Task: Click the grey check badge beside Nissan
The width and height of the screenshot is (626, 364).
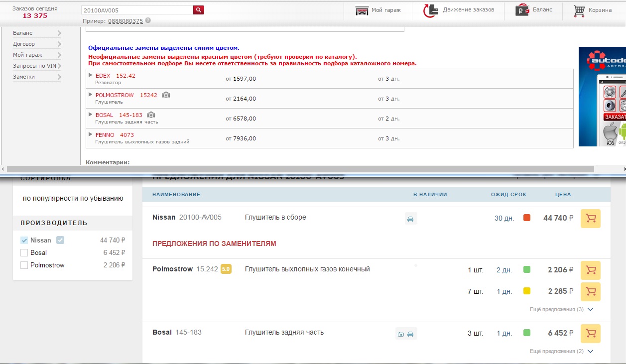Action: (x=60, y=240)
